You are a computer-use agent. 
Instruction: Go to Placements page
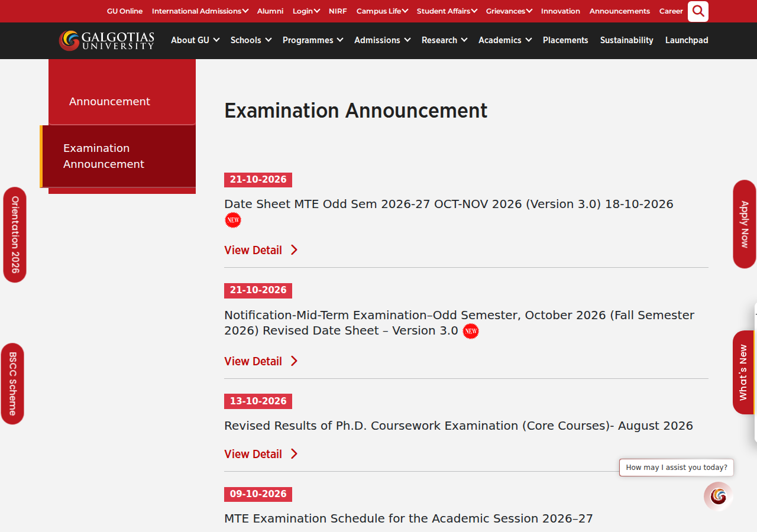[x=565, y=40]
